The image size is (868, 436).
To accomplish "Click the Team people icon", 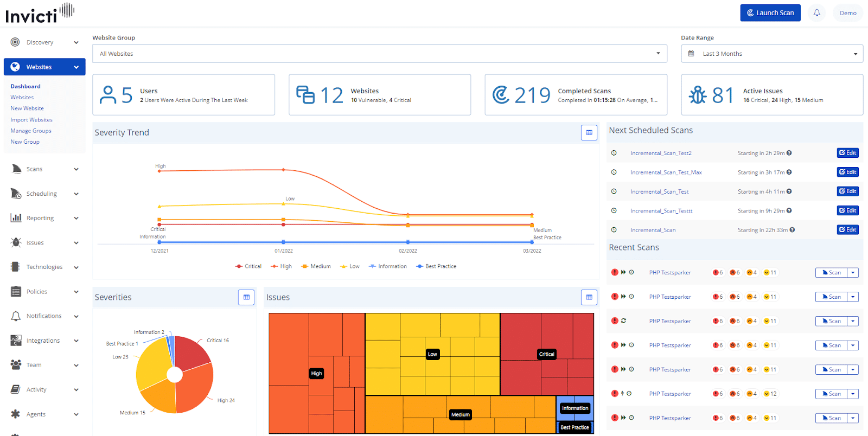I will [16, 365].
